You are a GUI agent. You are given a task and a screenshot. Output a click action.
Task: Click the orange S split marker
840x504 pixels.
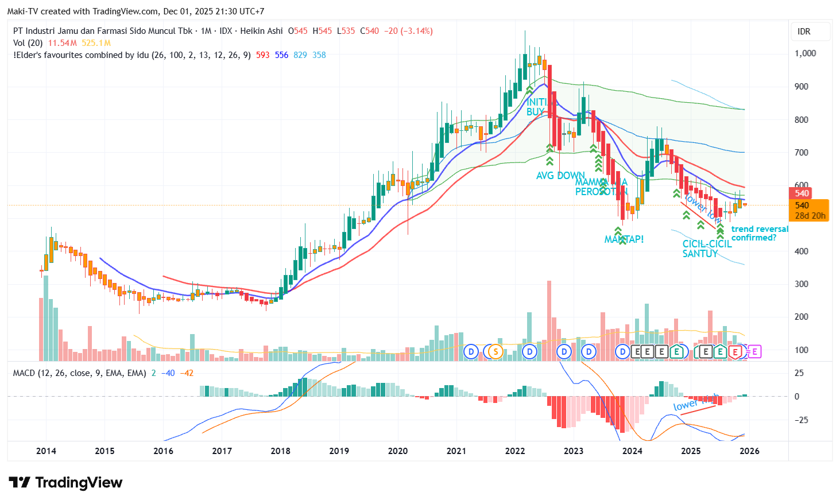(494, 352)
